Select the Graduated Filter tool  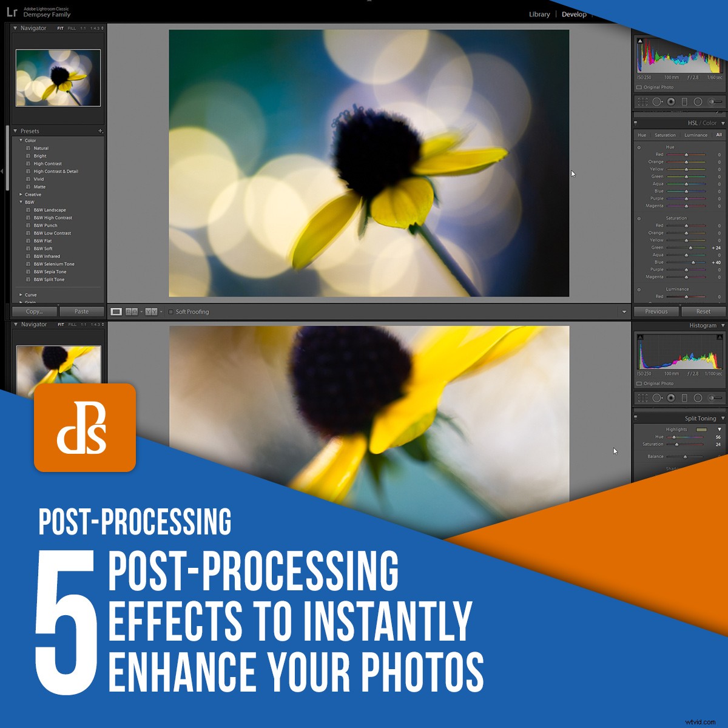(x=684, y=101)
